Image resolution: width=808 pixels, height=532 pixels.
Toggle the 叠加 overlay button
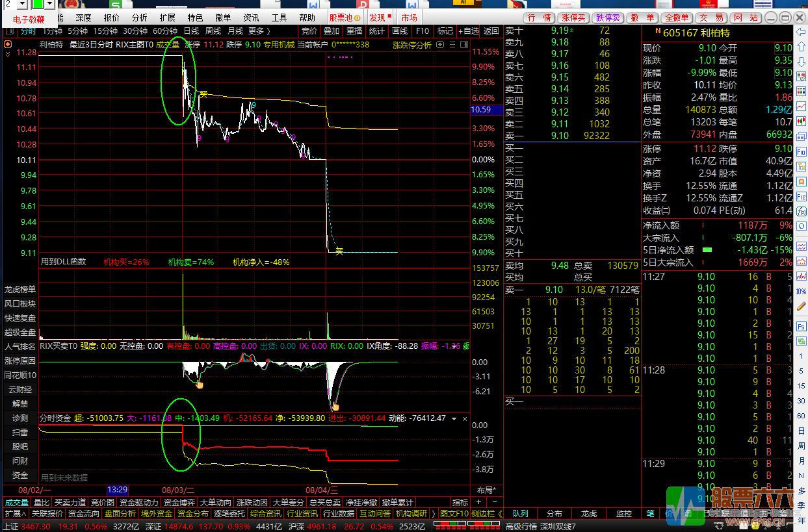(x=332, y=31)
